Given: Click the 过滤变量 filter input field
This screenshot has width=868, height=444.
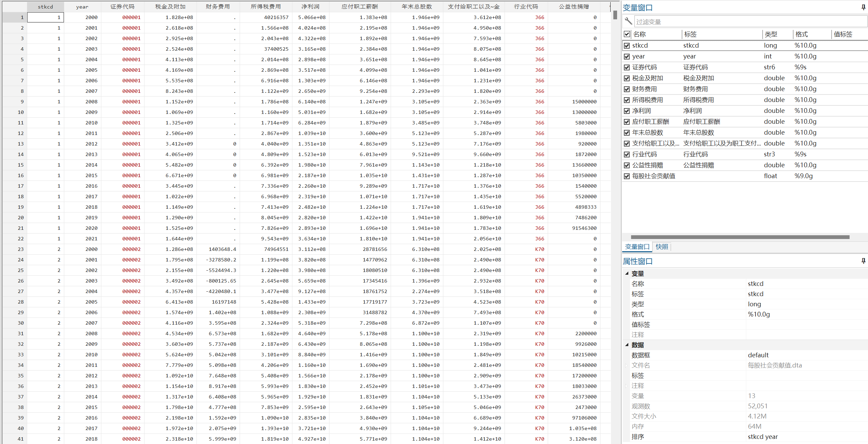Looking at the screenshot, I should 748,22.
